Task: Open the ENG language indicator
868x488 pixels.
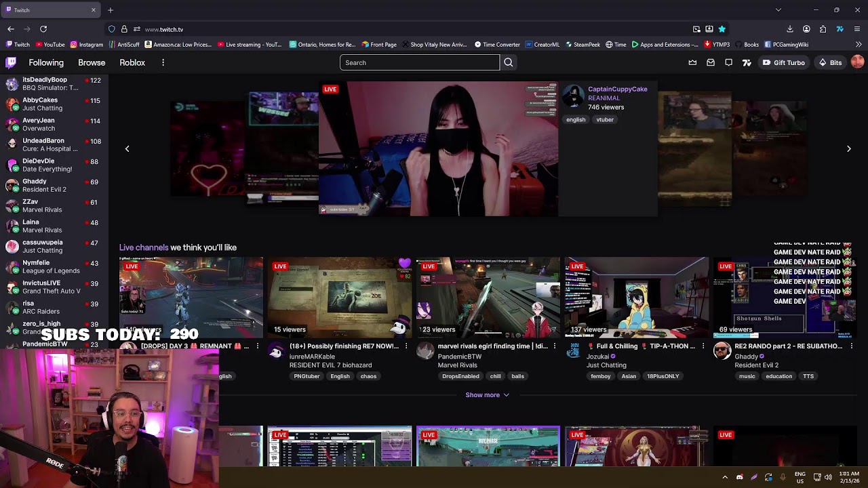Action: [800, 477]
